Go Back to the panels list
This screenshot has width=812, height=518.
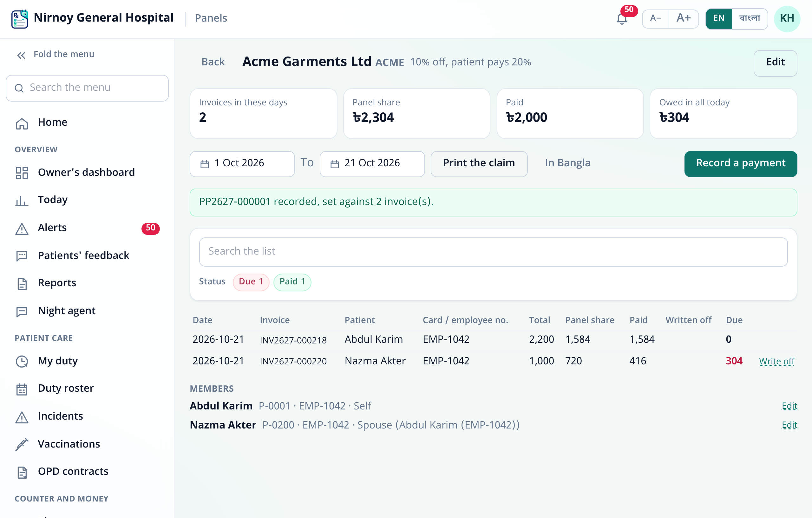[213, 62]
